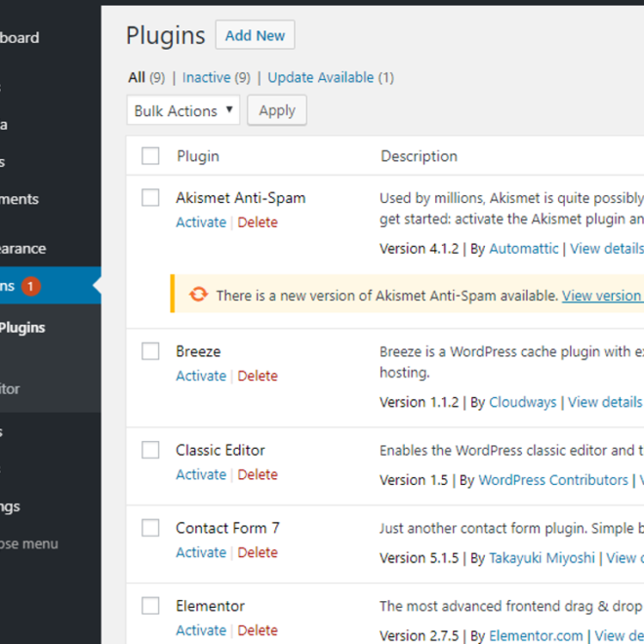Activate the Breeze plugin
The image size is (644, 644).
click(201, 376)
